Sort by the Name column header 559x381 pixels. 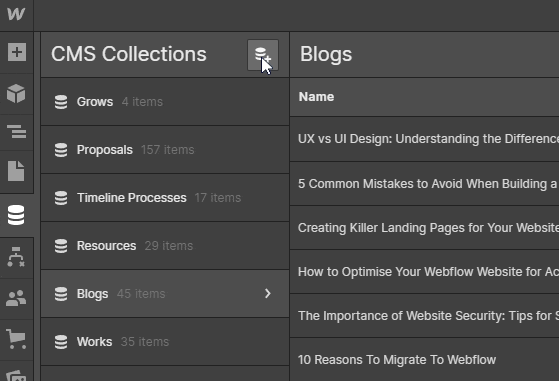(316, 97)
